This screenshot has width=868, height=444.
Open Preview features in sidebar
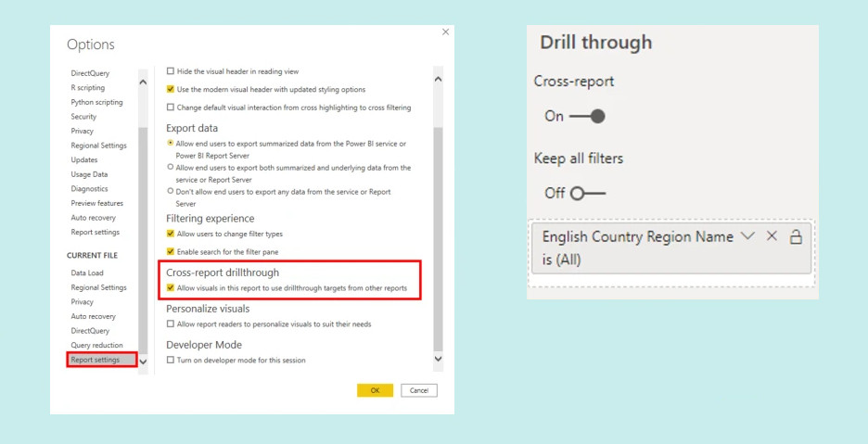tap(96, 203)
